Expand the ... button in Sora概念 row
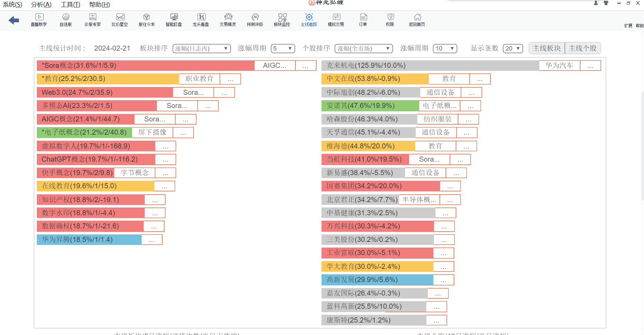The height and width of the screenshot is (335, 644). (306, 65)
